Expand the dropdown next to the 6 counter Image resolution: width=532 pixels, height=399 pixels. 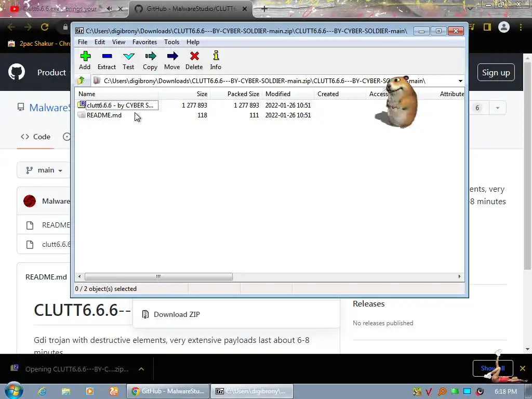coord(497,108)
